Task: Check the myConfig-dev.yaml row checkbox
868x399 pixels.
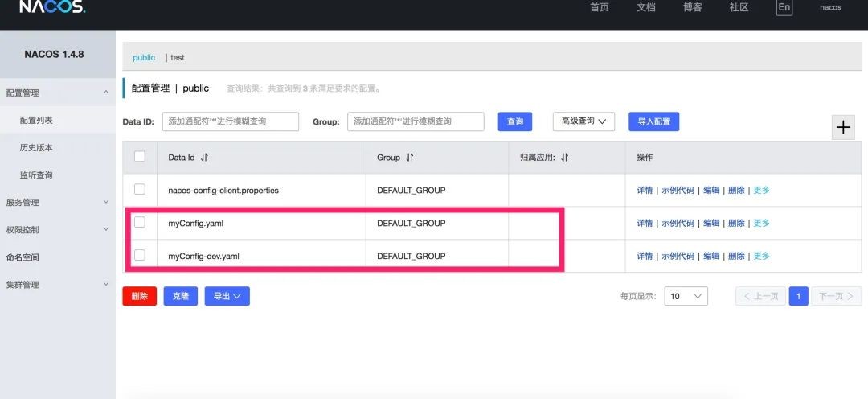Action: coord(140,255)
